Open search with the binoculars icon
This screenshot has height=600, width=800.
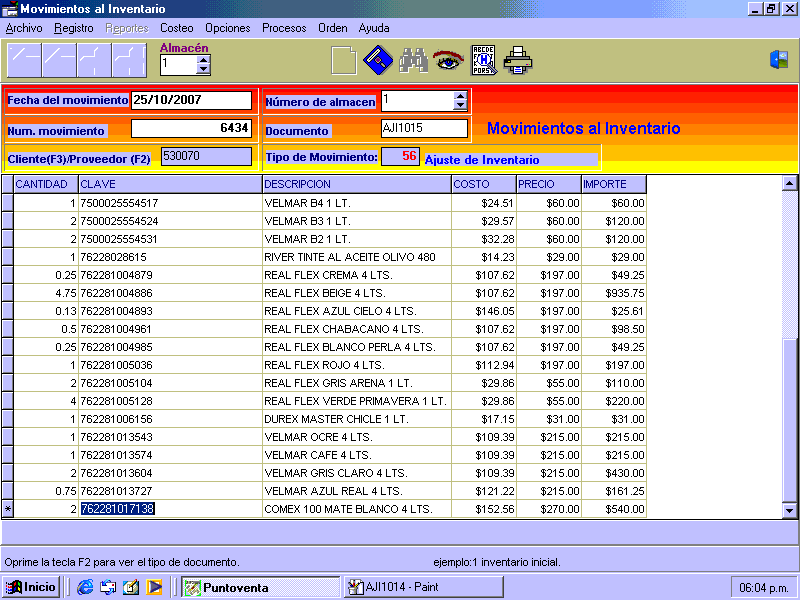tap(413, 61)
